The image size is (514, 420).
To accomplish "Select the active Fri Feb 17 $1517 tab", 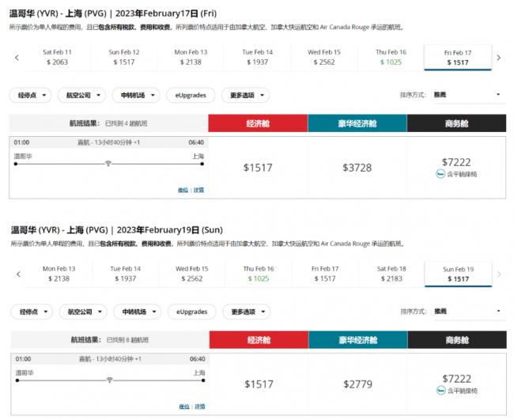I will tap(458, 58).
